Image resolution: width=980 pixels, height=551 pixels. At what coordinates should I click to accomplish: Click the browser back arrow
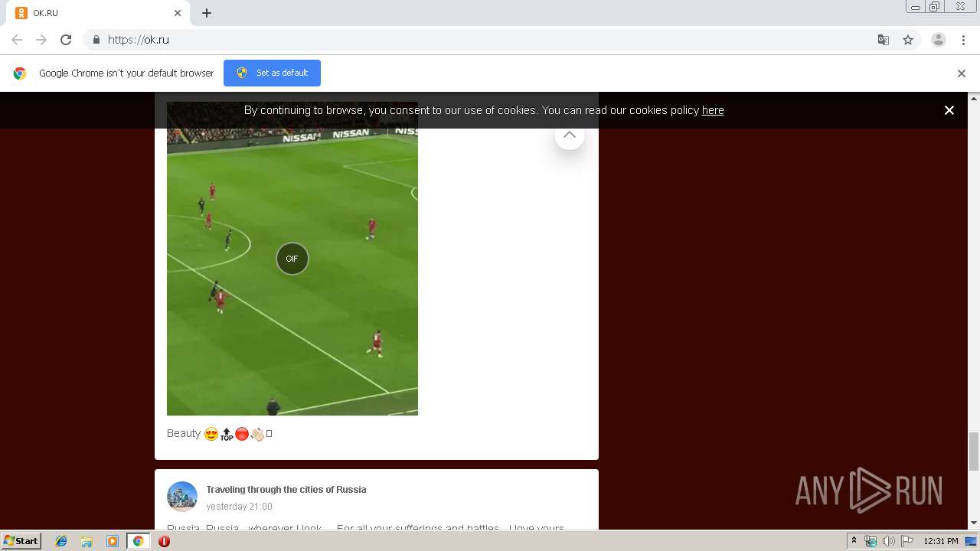coord(17,40)
